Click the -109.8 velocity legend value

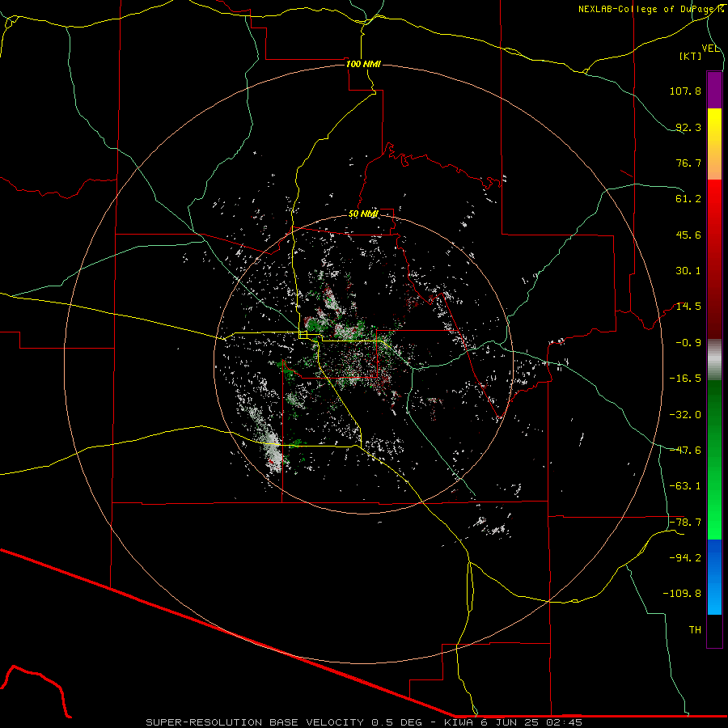(x=682, y=594)
